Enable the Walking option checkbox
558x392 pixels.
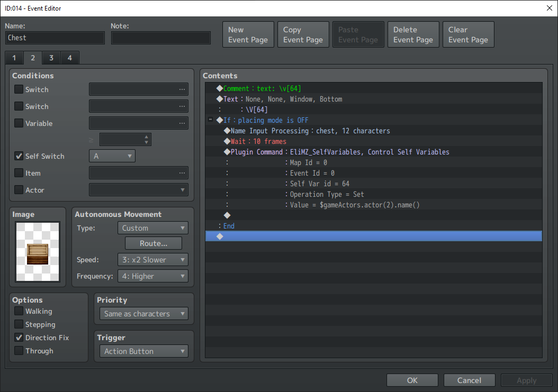click(x=19, y=312)
